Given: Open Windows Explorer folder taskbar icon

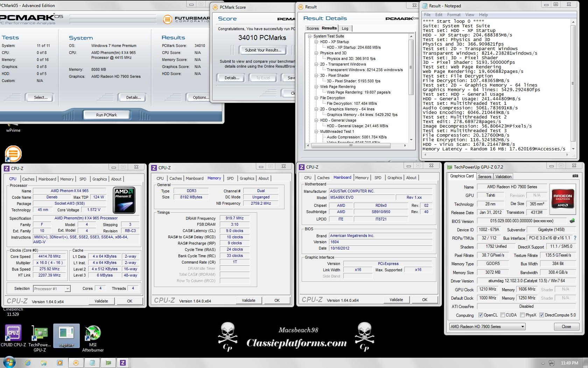Looking at the screenshot, I should 43,363.
